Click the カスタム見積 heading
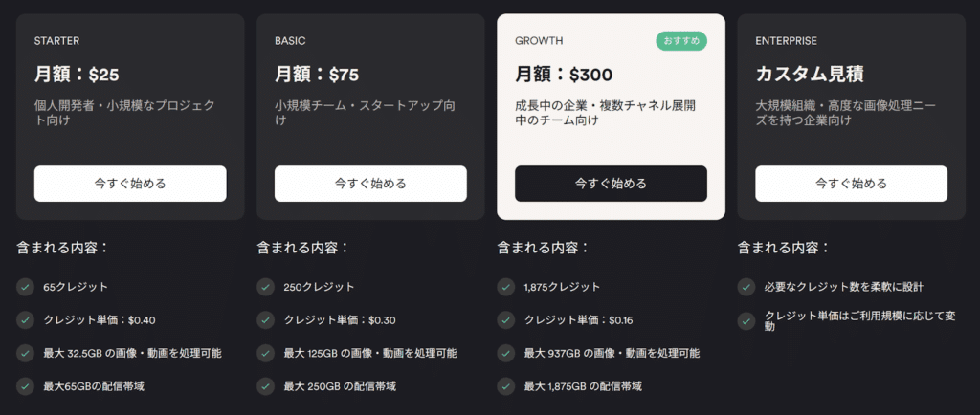980x415 pixels. click(x=808, y=74)
